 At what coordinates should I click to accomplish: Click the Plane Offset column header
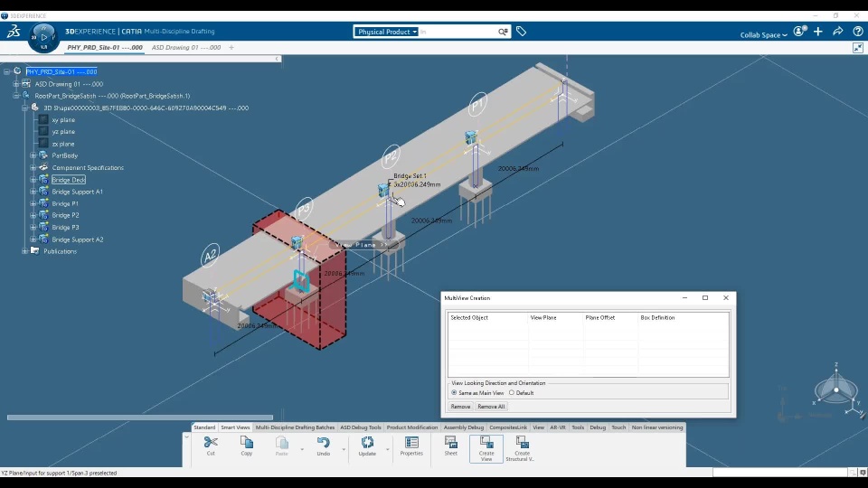(610, 317)
